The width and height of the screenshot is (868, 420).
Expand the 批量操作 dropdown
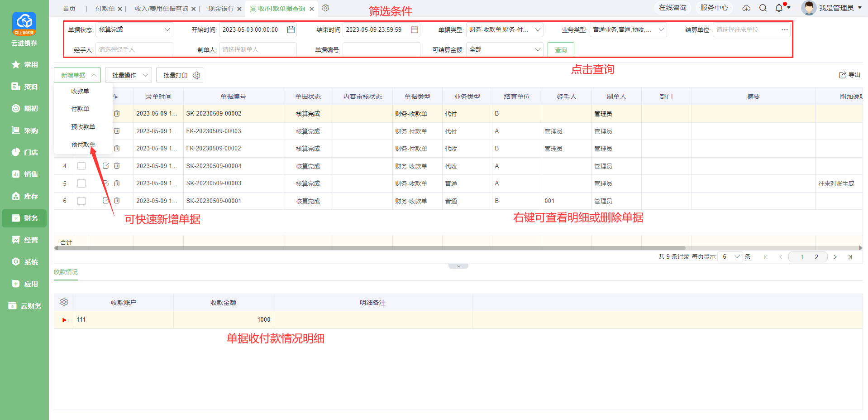(129, 75)
